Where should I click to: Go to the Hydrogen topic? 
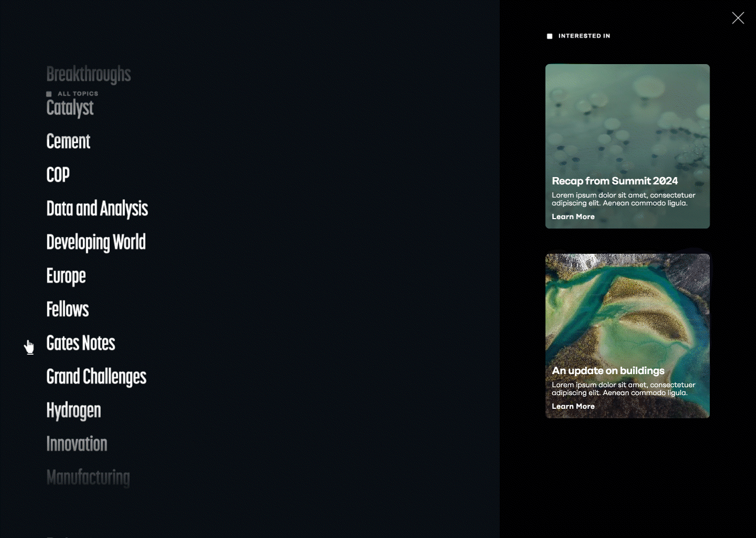tap(73, 410)
